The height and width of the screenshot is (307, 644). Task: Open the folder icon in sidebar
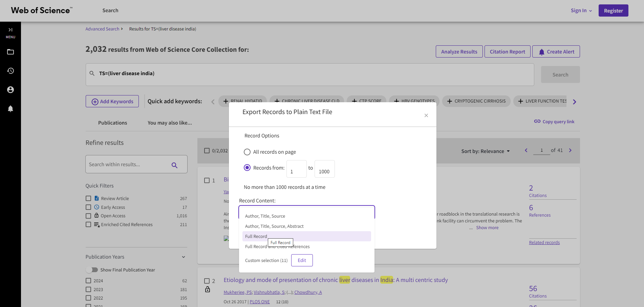[x=10, y=52]
